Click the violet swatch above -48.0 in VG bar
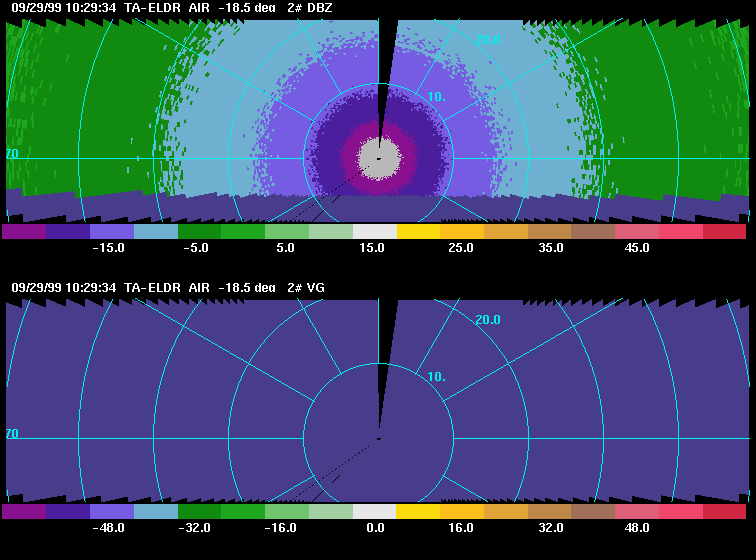The image size is (756, 560). click(112, 511)
